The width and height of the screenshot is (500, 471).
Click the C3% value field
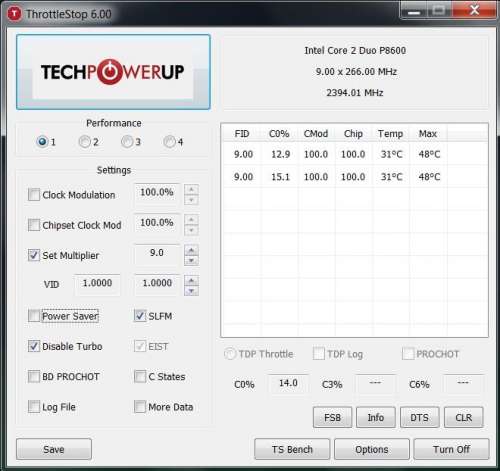coord(376,383)
